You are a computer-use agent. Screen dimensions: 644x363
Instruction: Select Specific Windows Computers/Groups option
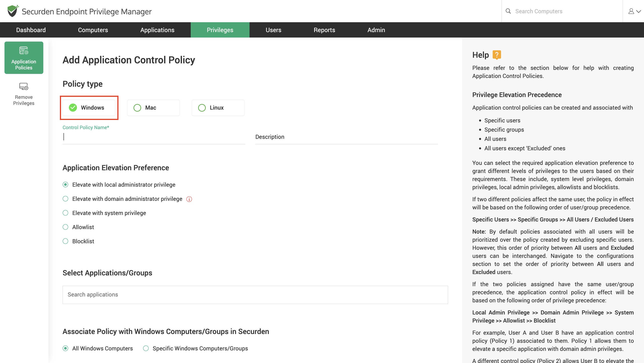coord(146,348)
